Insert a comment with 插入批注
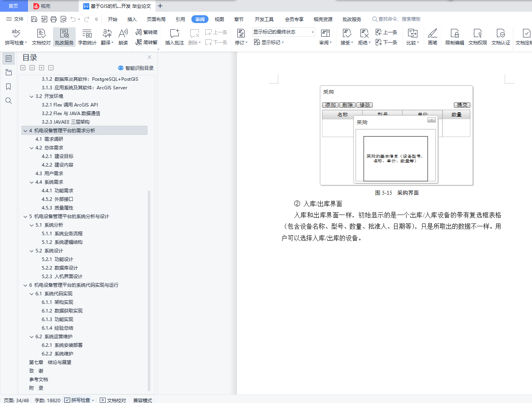This screenshot has width=532, height=403. click(x=174, y=37)
